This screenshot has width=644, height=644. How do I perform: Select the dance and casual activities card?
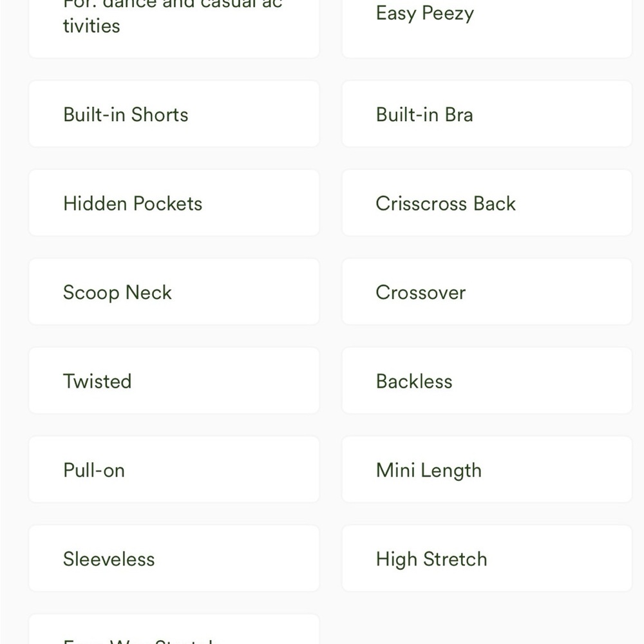(x=174, y=26)
